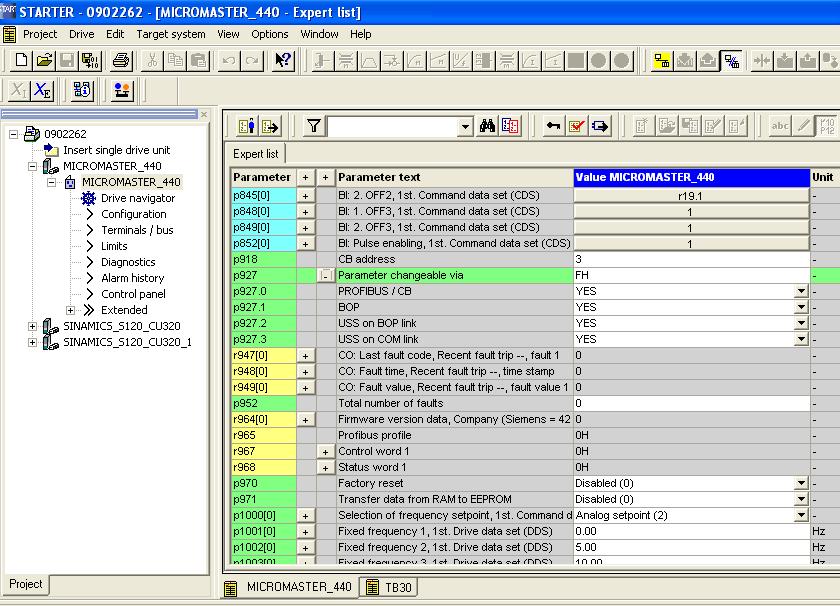Open the frequency setpoint selection dropdown
The image size is (840, 606).
point(801,515)
